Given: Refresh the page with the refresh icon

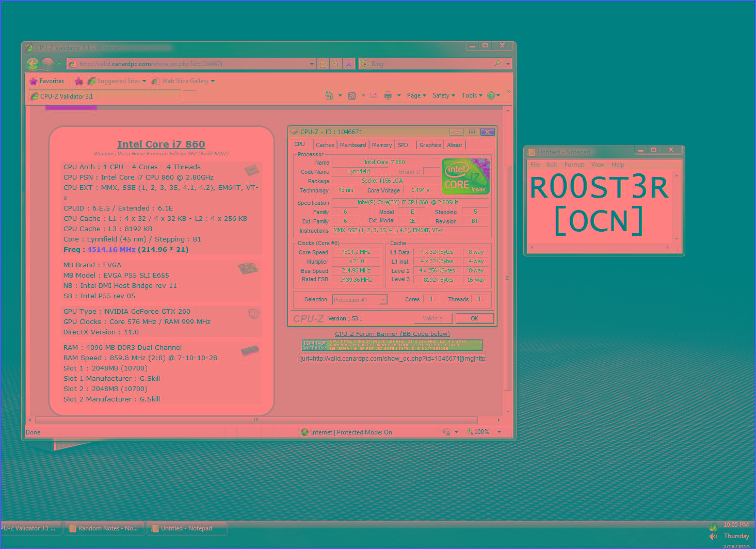Looking at the screenshot, I should point(336,64).
